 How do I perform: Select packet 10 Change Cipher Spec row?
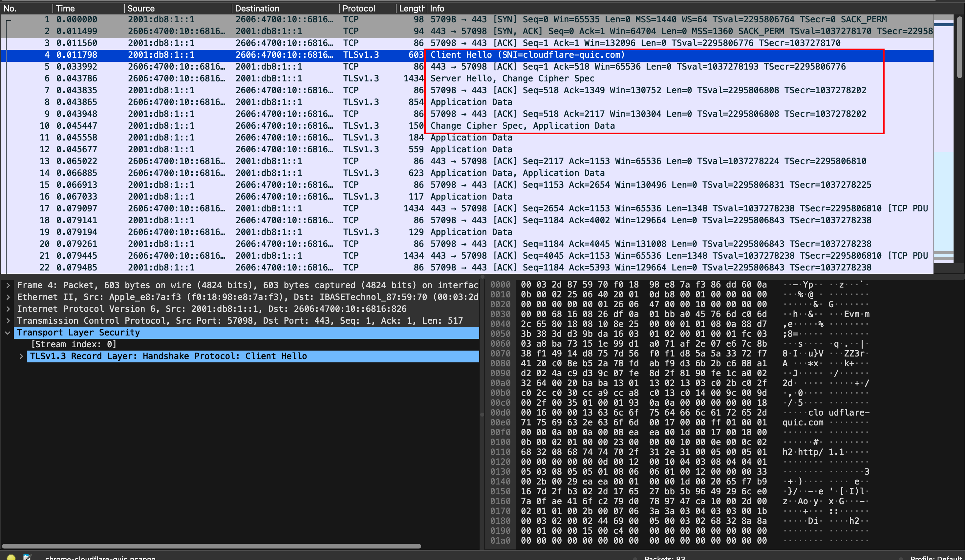(x=467, y=126)
